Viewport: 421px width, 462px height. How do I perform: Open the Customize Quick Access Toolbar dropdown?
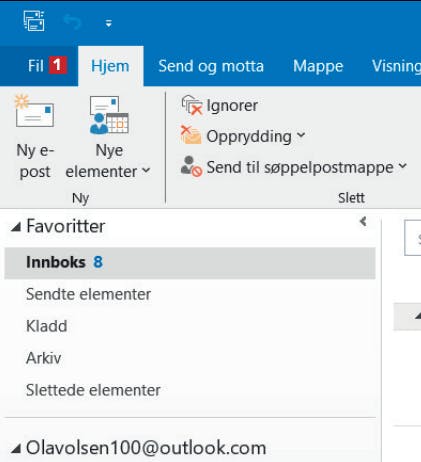click(x=109, y=23)
